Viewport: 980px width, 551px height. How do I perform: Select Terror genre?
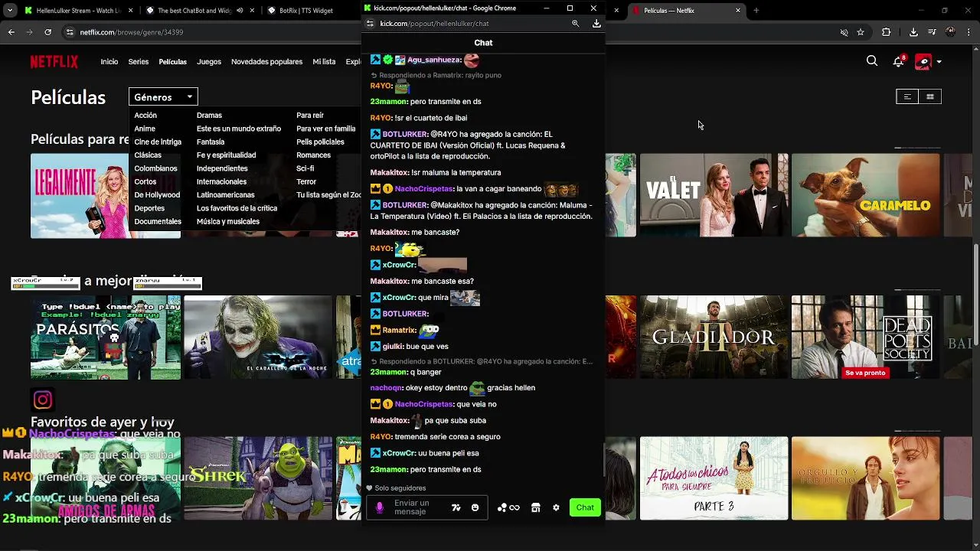coord(306,181)
